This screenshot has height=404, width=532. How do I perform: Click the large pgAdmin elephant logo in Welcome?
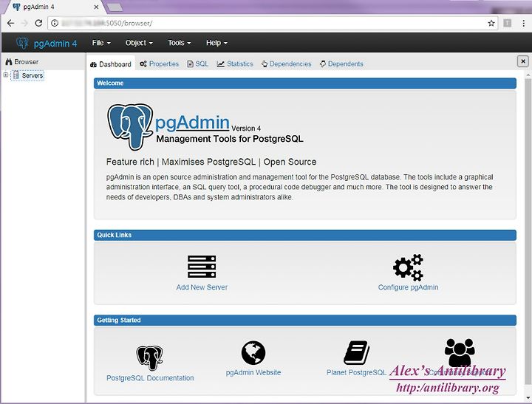tap(130, 127)
